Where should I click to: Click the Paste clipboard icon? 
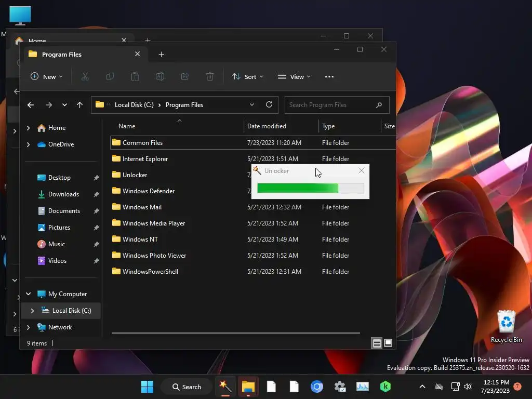pos(135,77)
